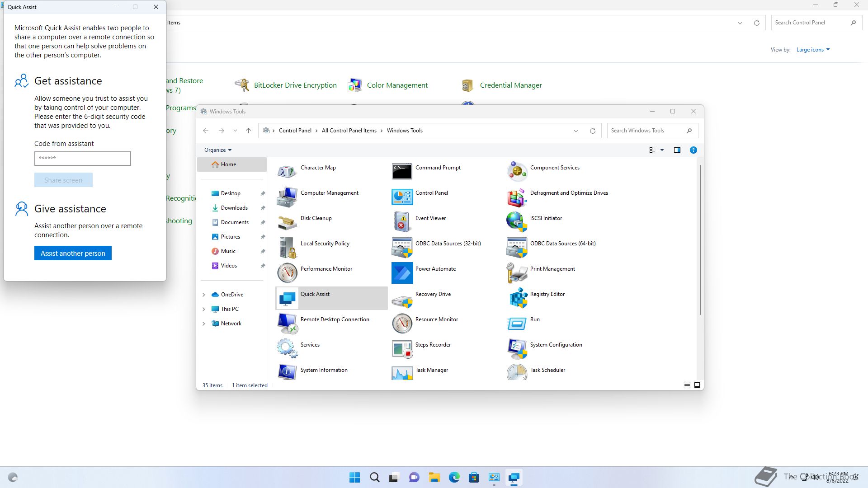Open Performance Monitor icon
This screenshot has width=868, height=488.
pyautogui.click(x=287, y=272)
